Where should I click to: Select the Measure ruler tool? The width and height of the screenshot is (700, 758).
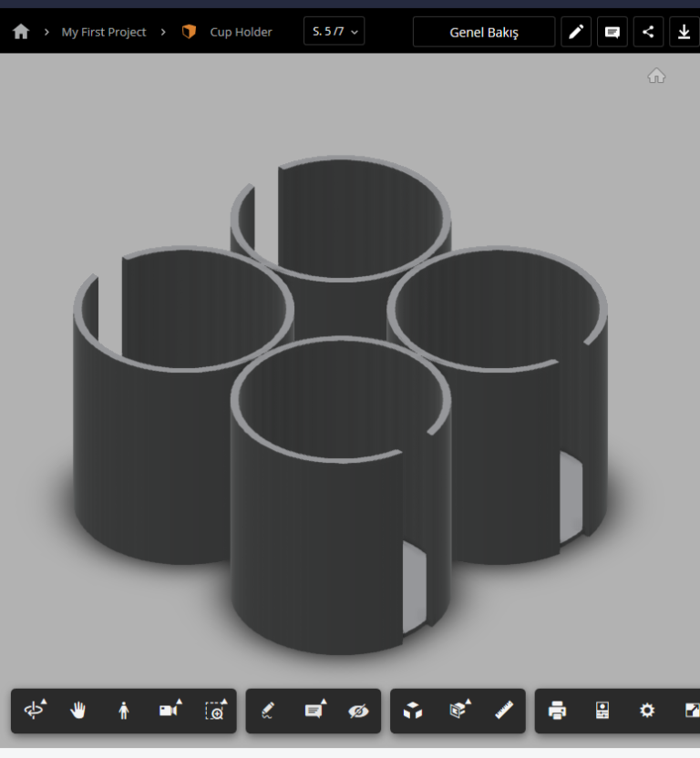tap(504, 711)
